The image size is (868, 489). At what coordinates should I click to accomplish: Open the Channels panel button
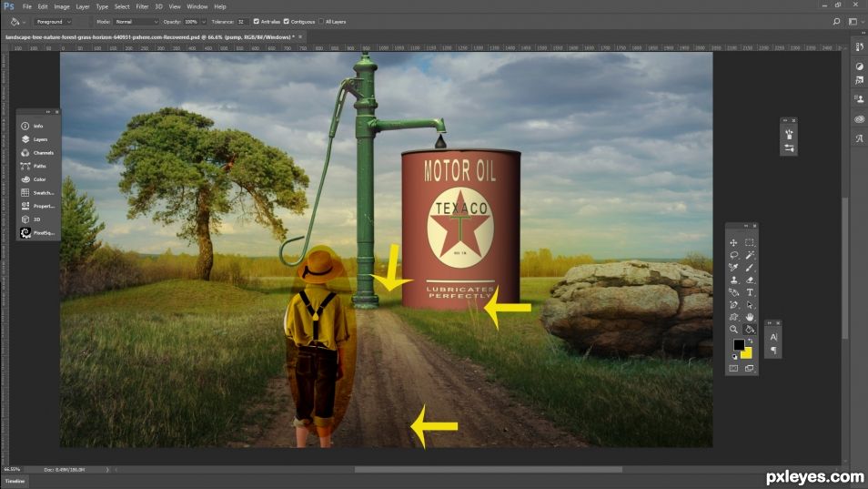click(x=38, y=153)
